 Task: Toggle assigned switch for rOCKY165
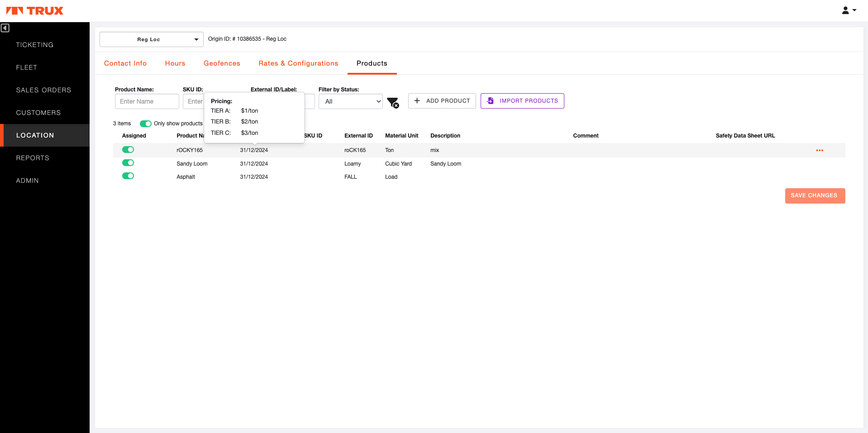click(x=128, y=150)
